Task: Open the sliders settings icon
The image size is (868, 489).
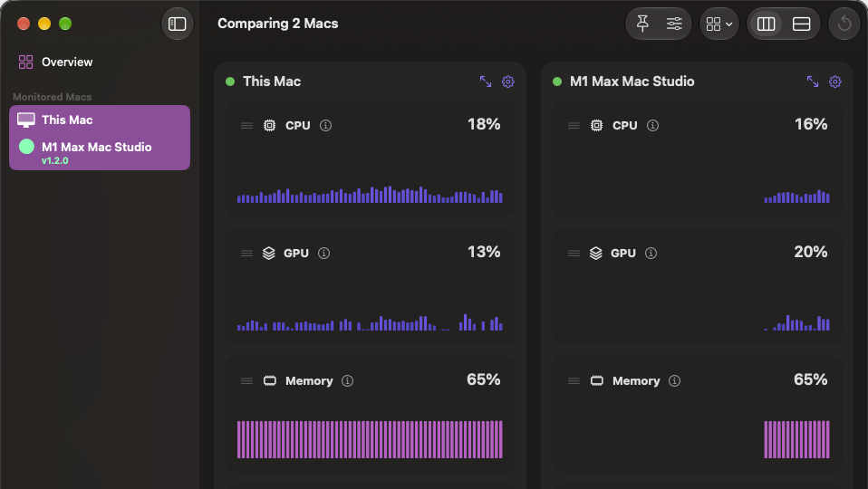Action: click(x=674, y=24)
